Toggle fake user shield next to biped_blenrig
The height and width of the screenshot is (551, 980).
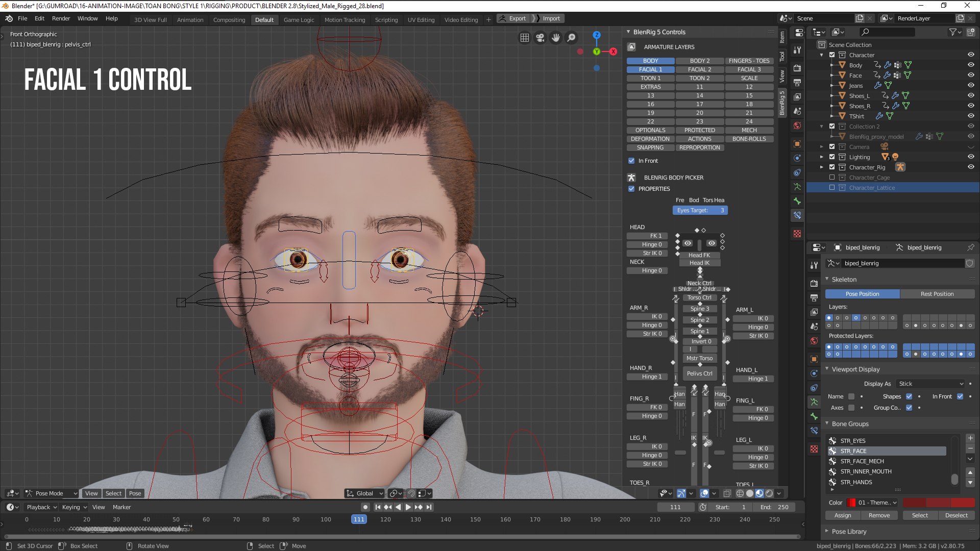point(970,263)
